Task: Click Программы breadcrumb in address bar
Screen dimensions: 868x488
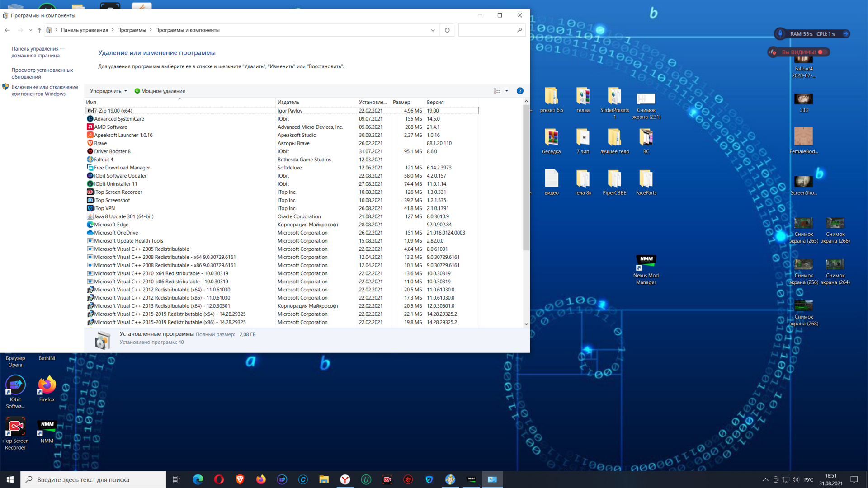Action: [132, 30]
